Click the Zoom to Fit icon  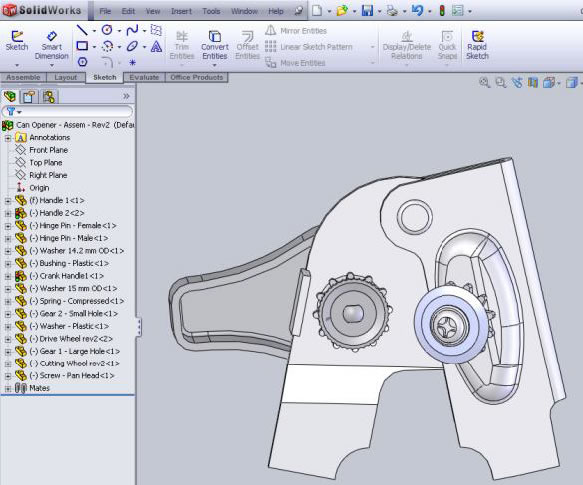tap(484, 82)
